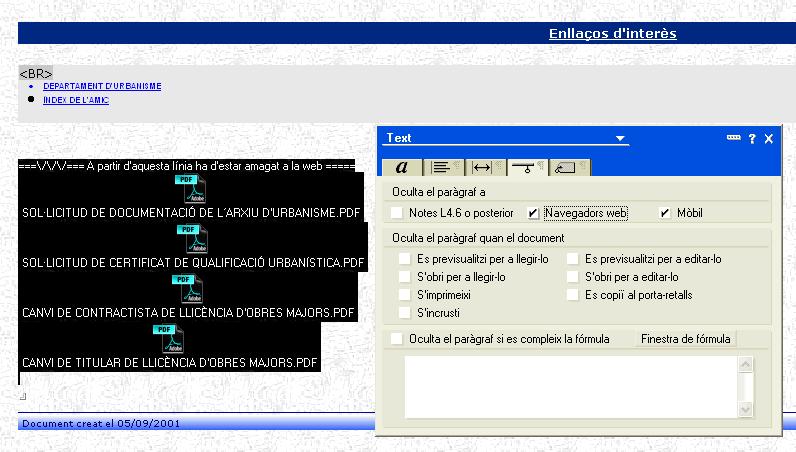Click the <BR> passthru HTML tag
Image resolution: width=796 pixels, height=452 pixels.
36,74
